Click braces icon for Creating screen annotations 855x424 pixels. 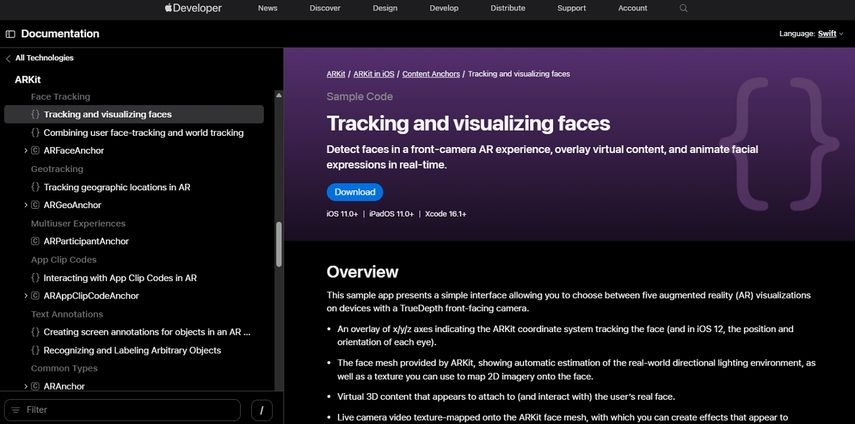point(35,332)
